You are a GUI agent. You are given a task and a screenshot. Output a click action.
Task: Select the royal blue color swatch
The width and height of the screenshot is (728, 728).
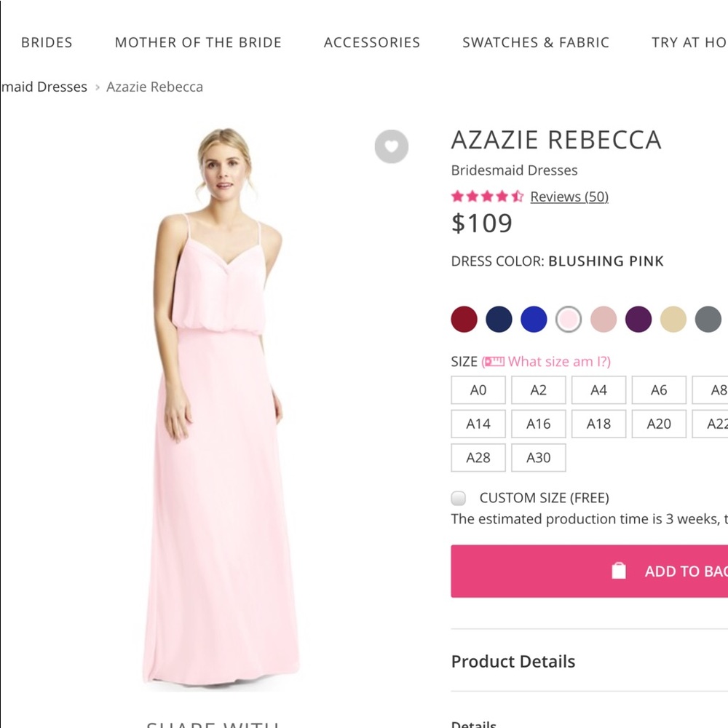[534, 319]
